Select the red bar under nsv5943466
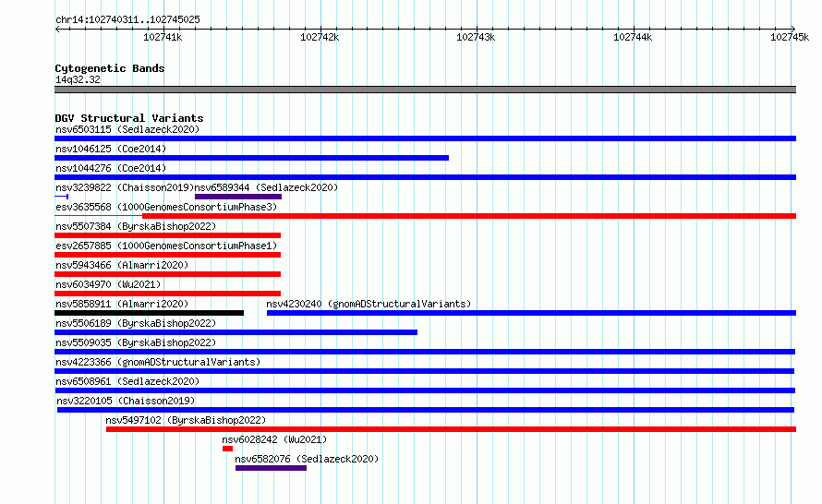The width and height of the screenshot is (822, 504). tap(168, 274)
